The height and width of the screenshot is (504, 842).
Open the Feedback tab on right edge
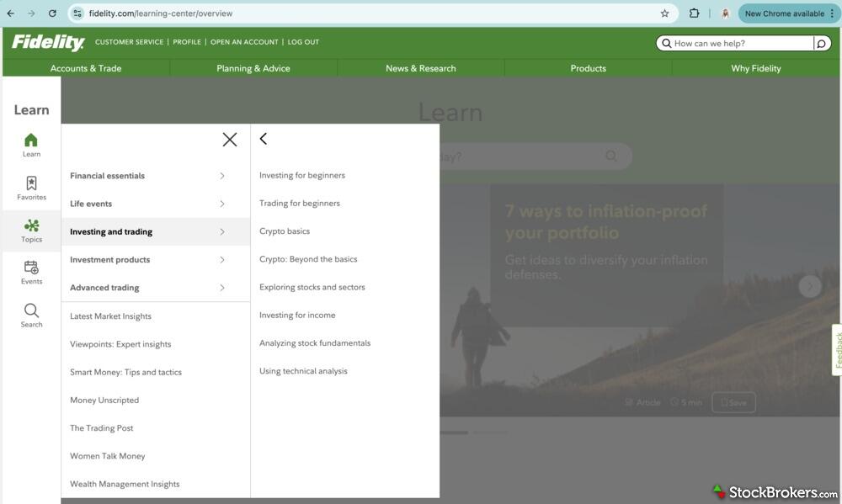tap(837, 349)
